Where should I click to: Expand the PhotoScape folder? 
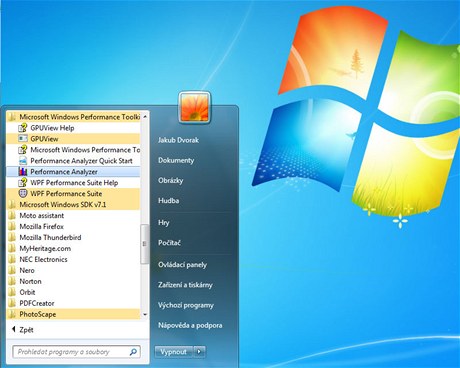tap(73, 314)
